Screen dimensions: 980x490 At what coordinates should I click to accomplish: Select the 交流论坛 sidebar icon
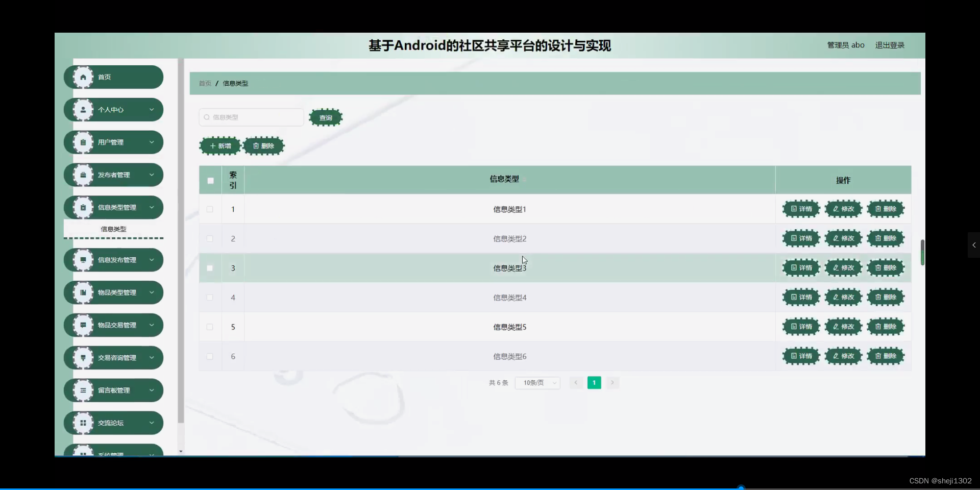[x=83, y=423]
